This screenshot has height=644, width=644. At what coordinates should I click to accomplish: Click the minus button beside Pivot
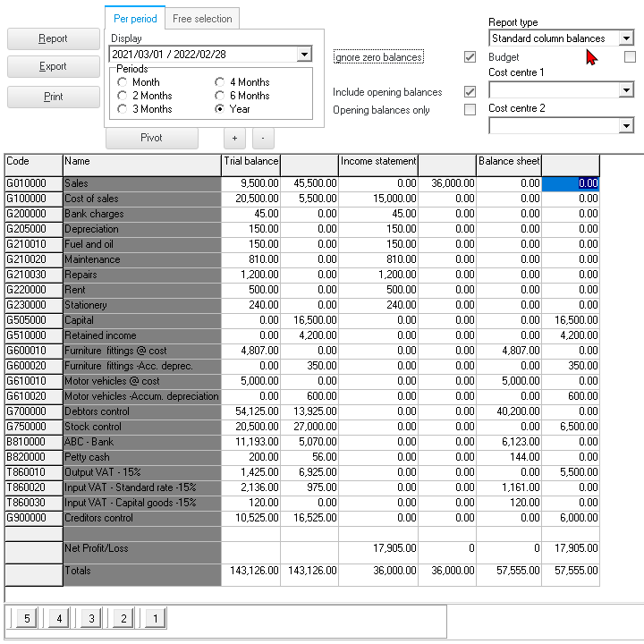[x=263, y=138]
